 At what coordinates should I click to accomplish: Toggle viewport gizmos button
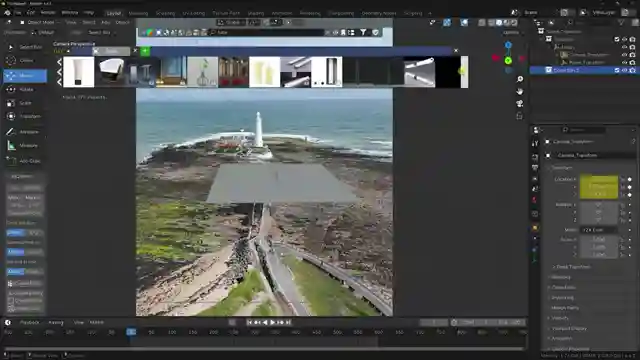point(447,23)
